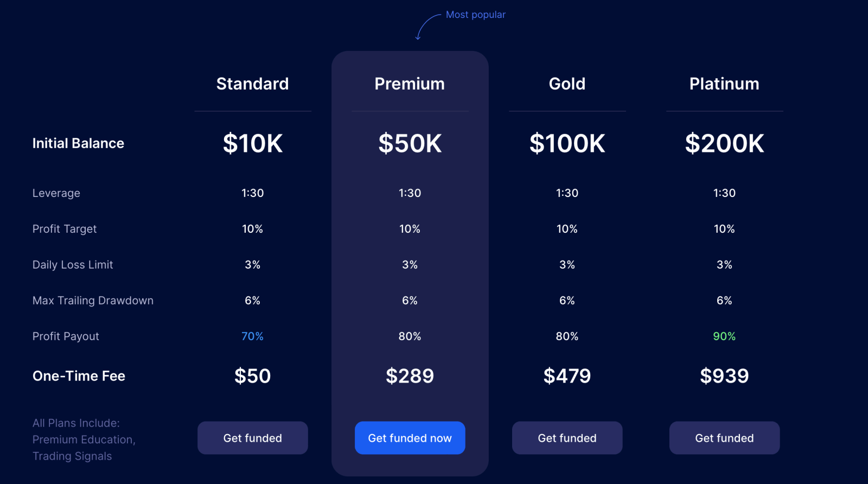This screenshot has height=484, width=868.
Task: Click the Get funded button under Platinum
Action: [724, 438]
